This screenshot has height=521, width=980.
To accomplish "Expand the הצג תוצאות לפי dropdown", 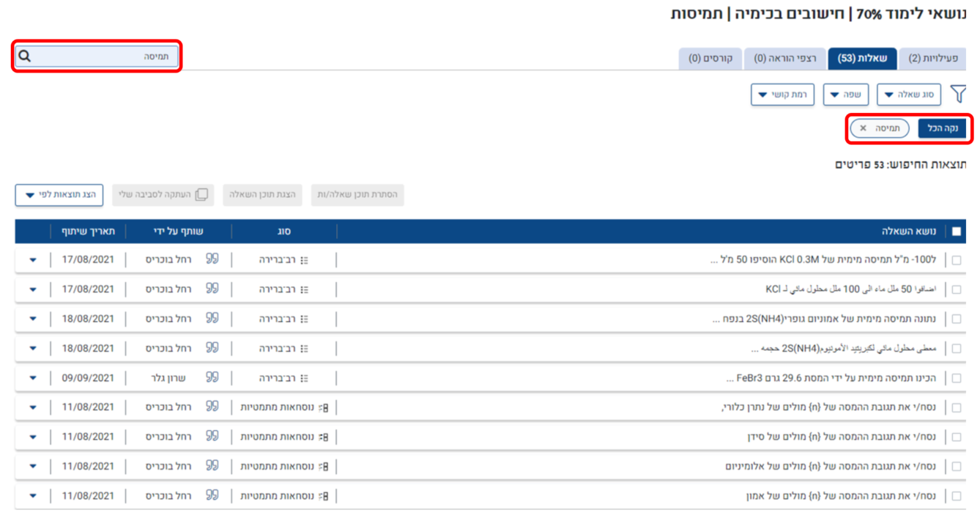I will point(59,195).
